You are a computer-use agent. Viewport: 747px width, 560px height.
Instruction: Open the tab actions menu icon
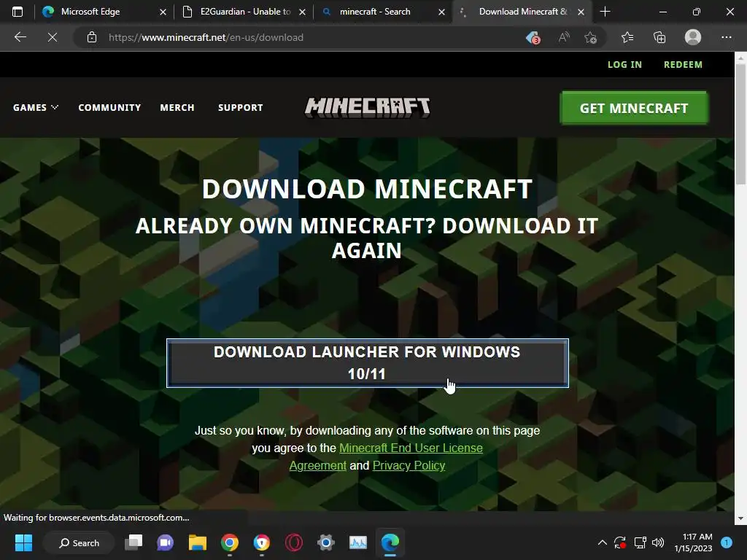click(x=18, y=12)
